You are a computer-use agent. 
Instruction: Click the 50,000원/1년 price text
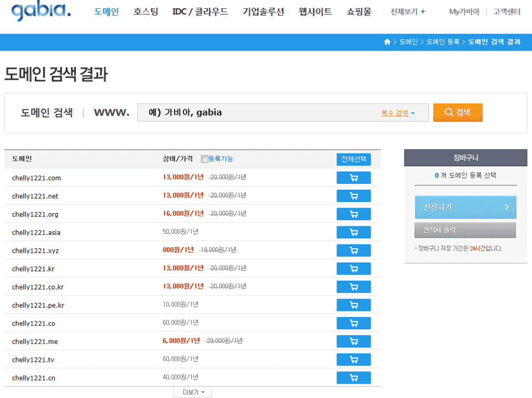pos(181,232)
